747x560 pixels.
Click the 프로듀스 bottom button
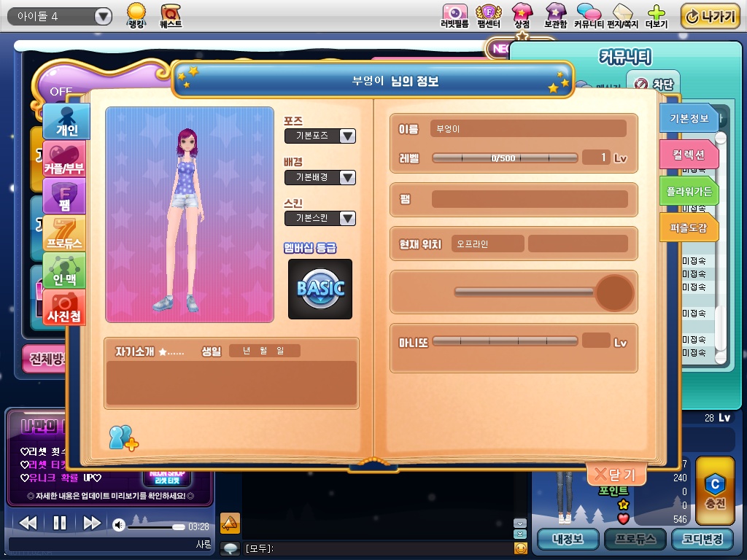635,539
